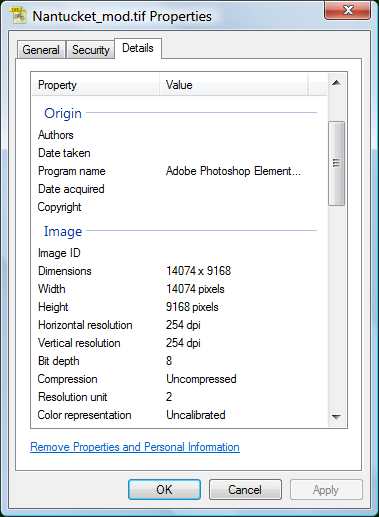379x517 pixels.
Task: Dismiss dialog with Cancel button
Action: pos(245,490)
